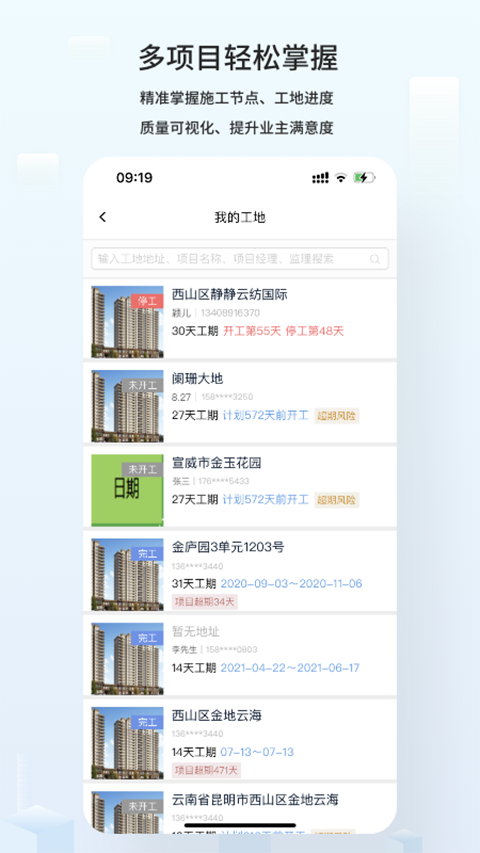Open the 暂无地址 project thumbnail
The height and width of the screenshot is (853, 480).
click(x=127, y=659)
